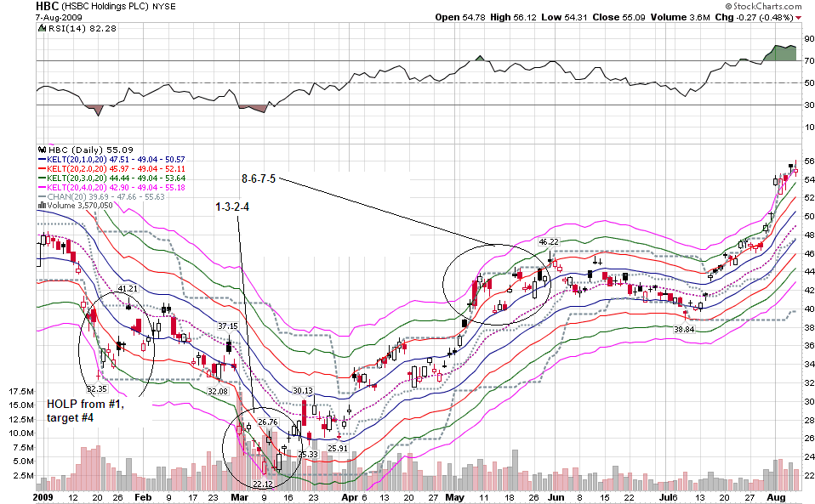Click the 44.44 - 49.04 - 53.64 values

tap(147, 178)
